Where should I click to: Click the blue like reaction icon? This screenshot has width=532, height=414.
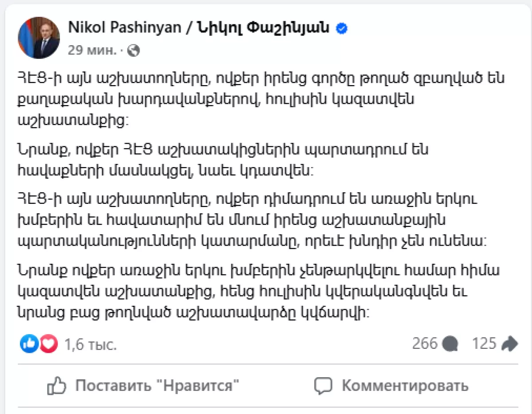29,344
